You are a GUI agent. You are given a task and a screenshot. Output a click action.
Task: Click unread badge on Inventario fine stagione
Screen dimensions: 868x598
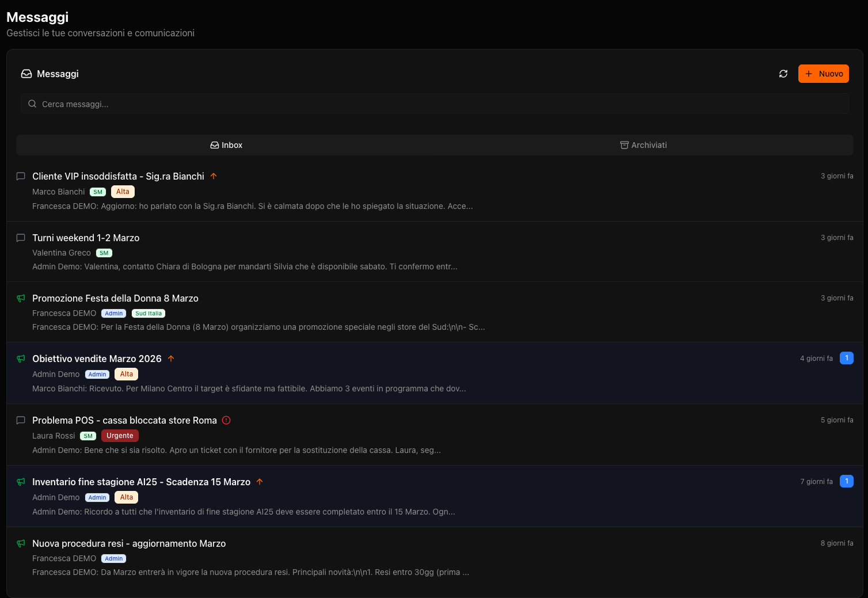(x=846, y=481)
